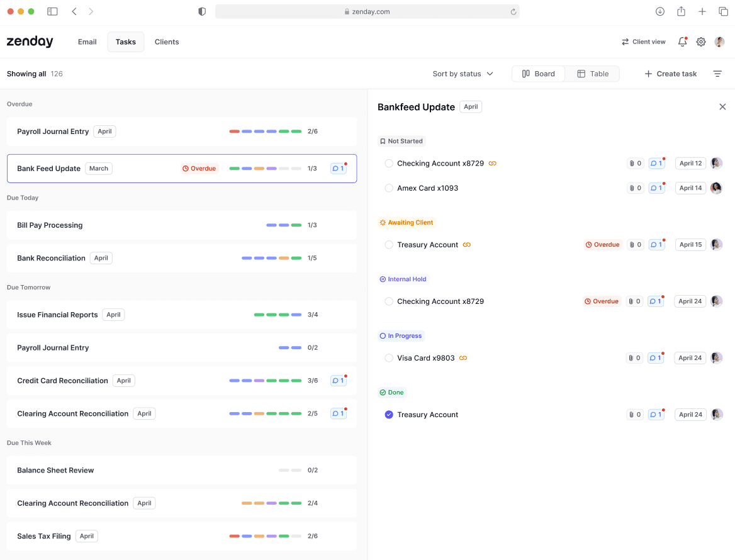
Task: Open the user profile avatar menu
Action: [x=719, y=42]
